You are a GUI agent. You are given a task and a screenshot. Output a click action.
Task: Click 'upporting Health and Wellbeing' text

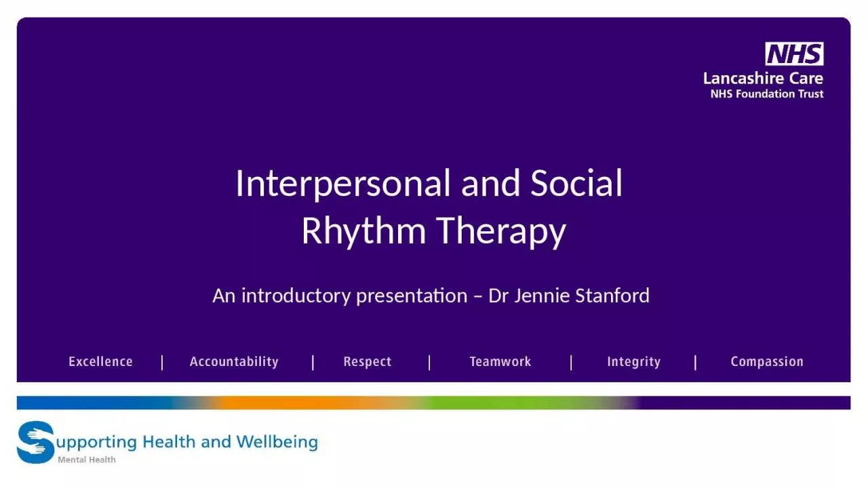pos(186,443)
